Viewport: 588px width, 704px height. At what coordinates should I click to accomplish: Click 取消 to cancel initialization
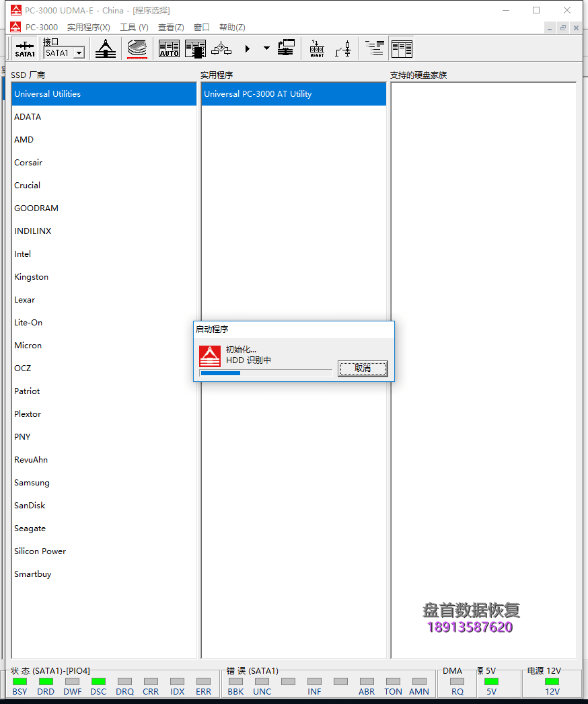tap(363, 368)
